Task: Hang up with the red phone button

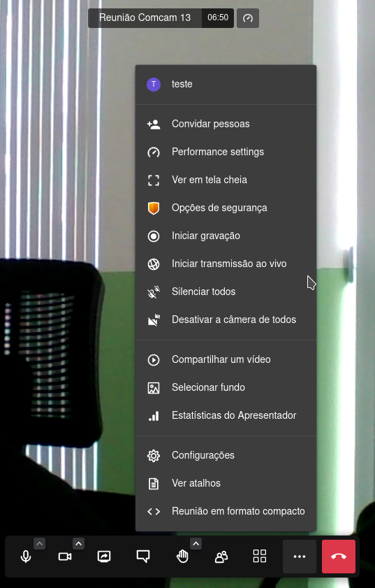Action: click(x=339, y=557)
